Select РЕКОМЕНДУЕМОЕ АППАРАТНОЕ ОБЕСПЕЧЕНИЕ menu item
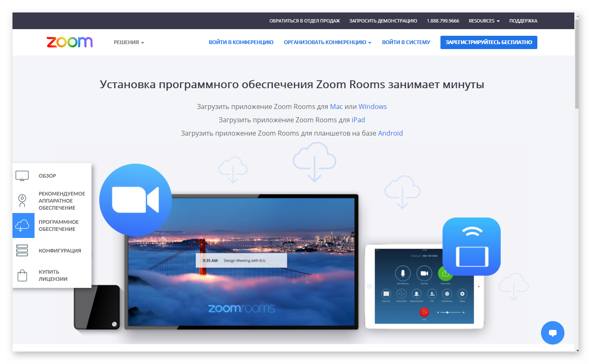Viewport: 591px width, 364px height. [x=62, y=201]
